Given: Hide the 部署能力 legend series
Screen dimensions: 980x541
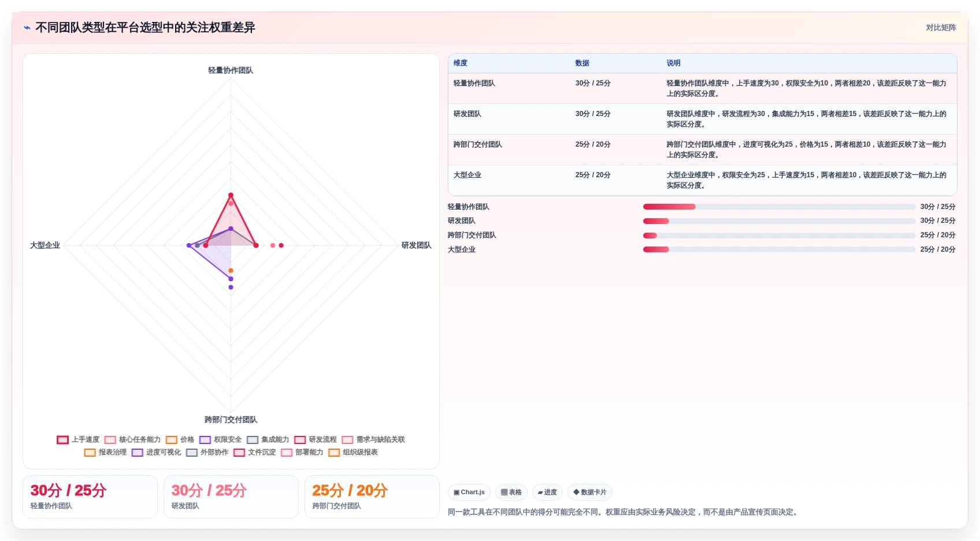Looking at the screenshot, I should 302,452.
